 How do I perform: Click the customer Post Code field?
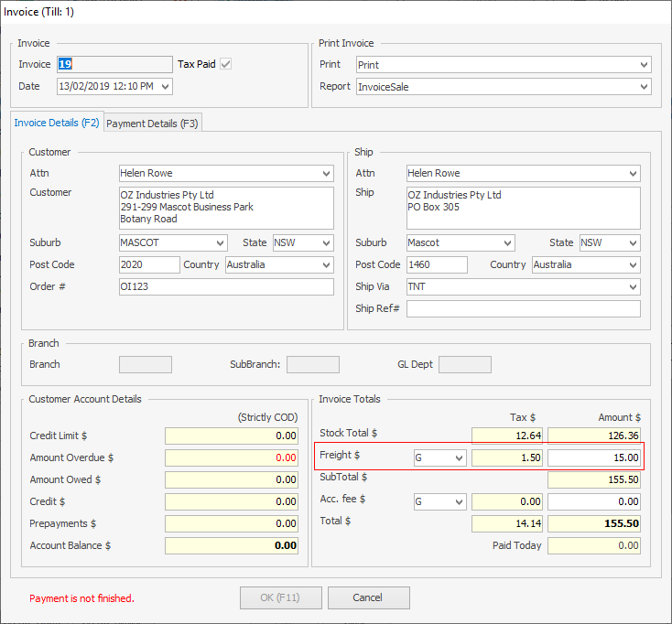point(149,264)
